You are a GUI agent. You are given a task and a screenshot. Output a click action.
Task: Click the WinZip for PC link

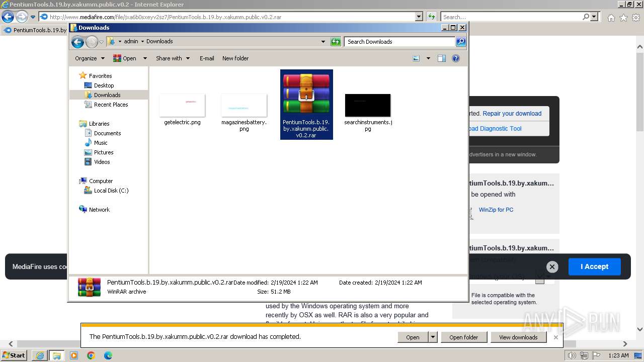[x=496, y=210]
